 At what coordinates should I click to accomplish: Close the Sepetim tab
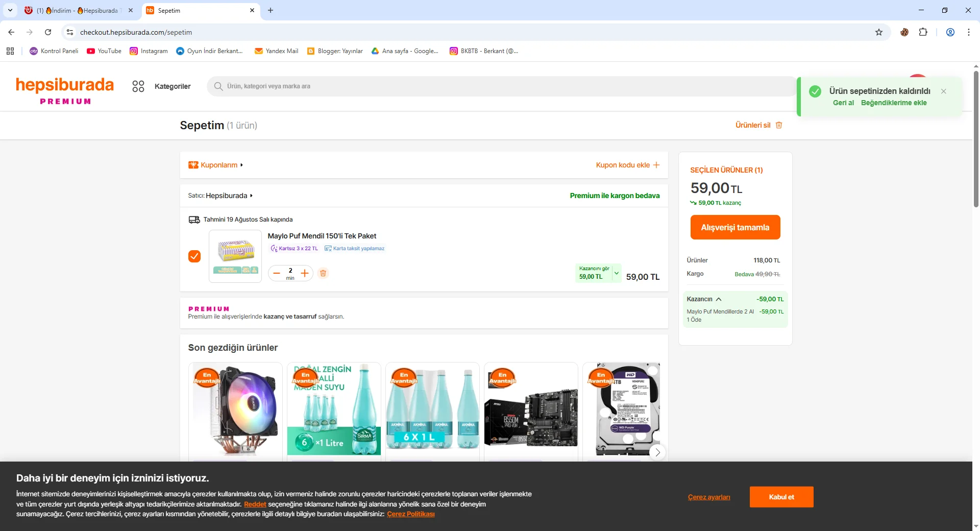click(252, 10)
